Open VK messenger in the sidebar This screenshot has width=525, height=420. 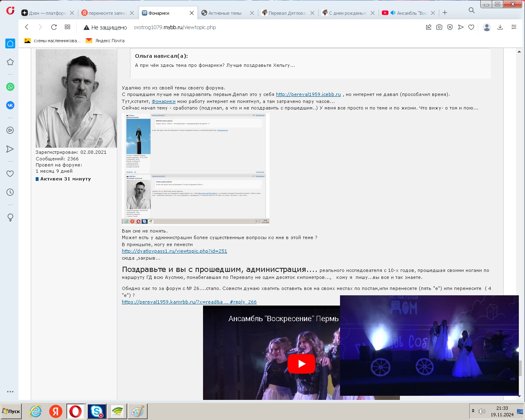tap(10, 105)
